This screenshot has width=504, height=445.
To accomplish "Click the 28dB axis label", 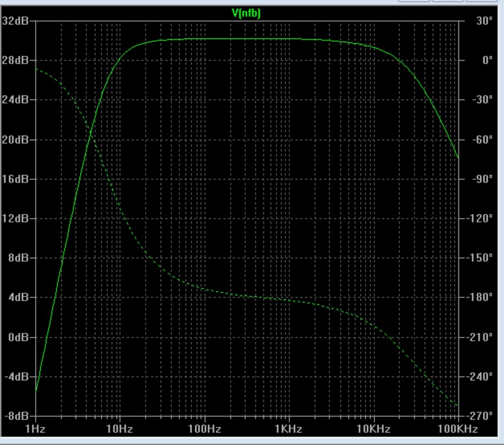I will pos(16,60).
